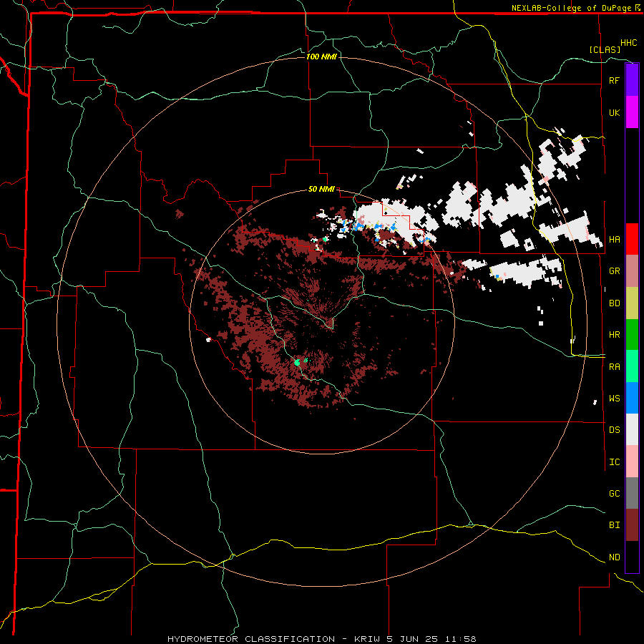Click the ND legend label
This screenshot has width=644, height=644.
[614, 557]
